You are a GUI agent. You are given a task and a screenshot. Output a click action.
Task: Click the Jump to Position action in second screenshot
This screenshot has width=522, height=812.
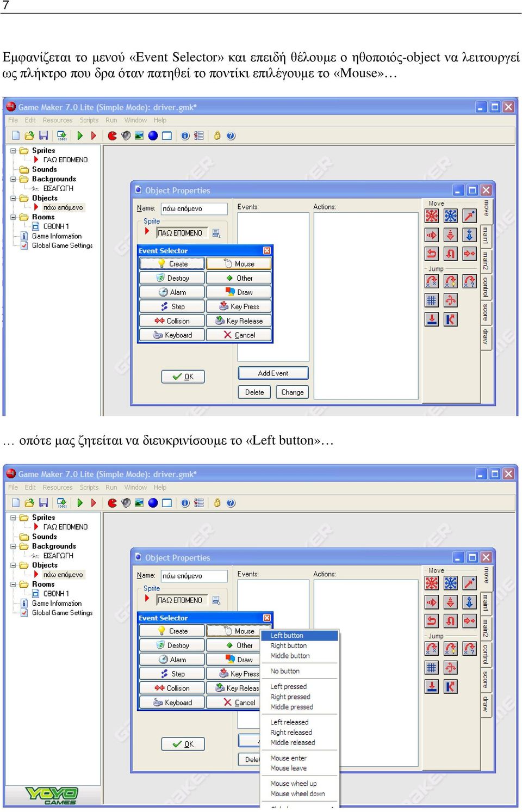pyautogui.click(x=432, y=649)
